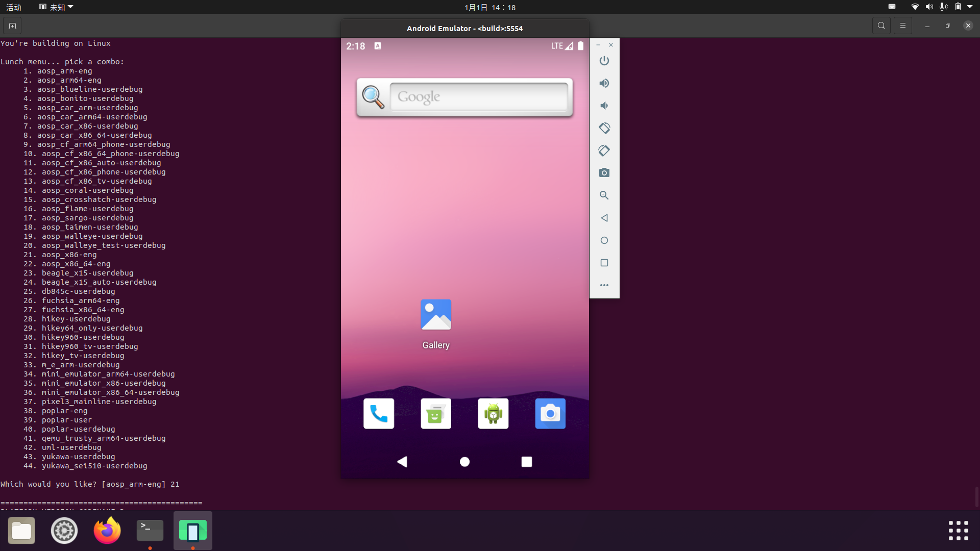Rotate the emulator device right

point(604,151)
